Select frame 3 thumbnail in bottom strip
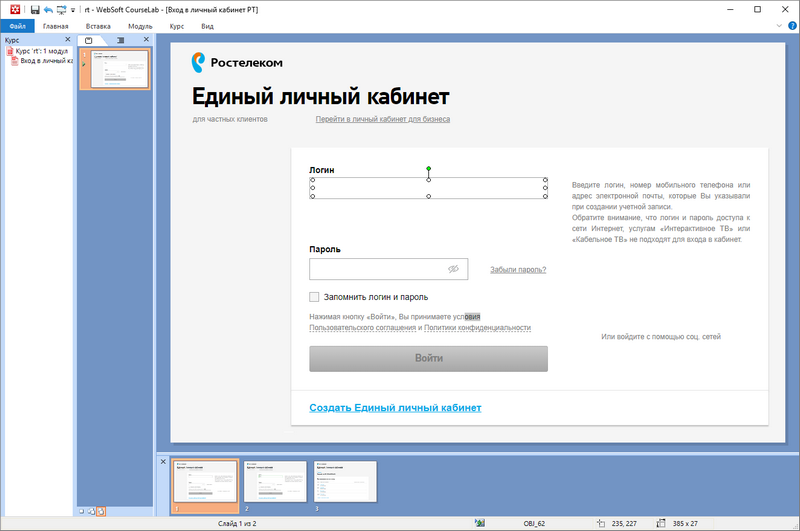Screen dimensions: 800x531 pos(345,482)
